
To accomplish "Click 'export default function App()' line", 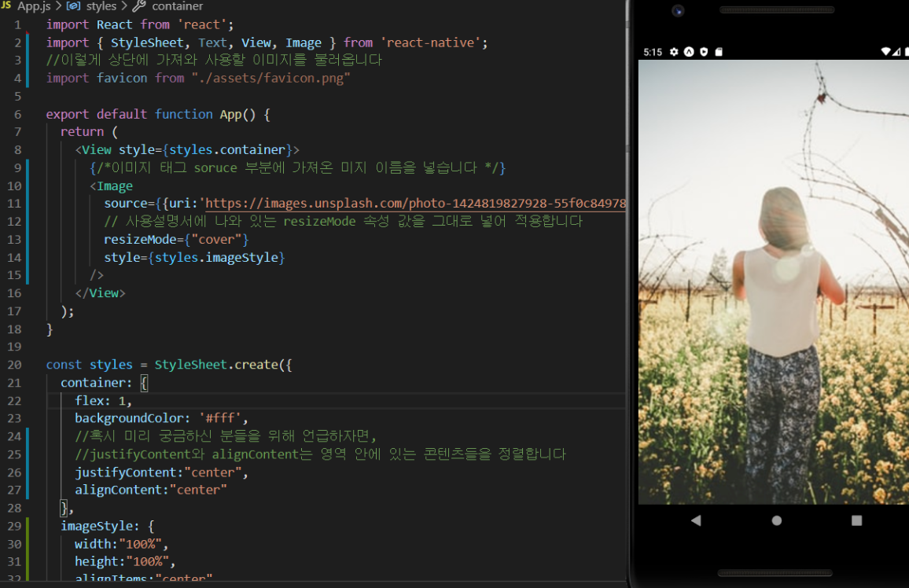I will 158,114.
